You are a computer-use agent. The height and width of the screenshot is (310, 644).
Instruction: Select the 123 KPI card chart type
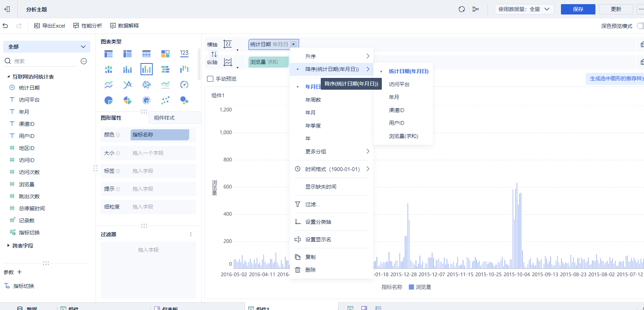[184, 53]
